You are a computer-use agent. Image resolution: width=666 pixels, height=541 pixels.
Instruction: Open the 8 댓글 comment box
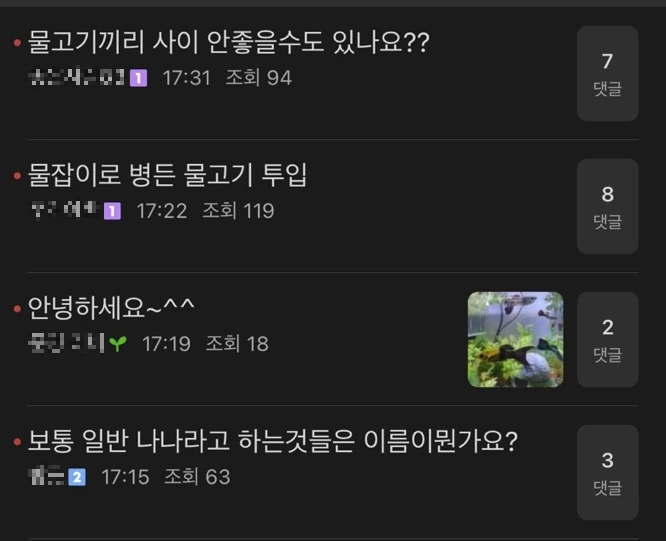pyautogui.click(x=607, y=206)
